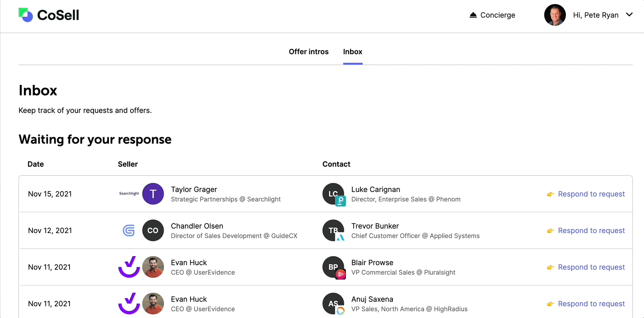Screen dimensions: 644x318
Task: Click Luke Carignan's LC avatar
Action: pos(333,194)
